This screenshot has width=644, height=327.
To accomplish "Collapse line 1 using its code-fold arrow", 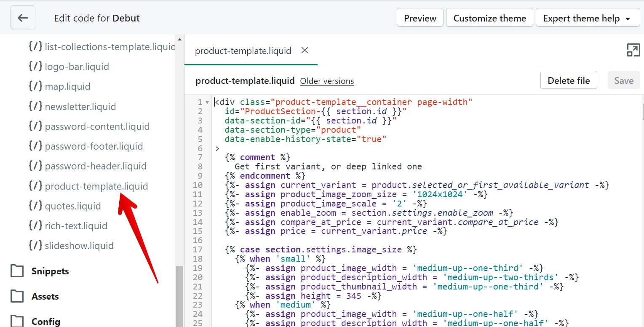I will tap(206, 102).
